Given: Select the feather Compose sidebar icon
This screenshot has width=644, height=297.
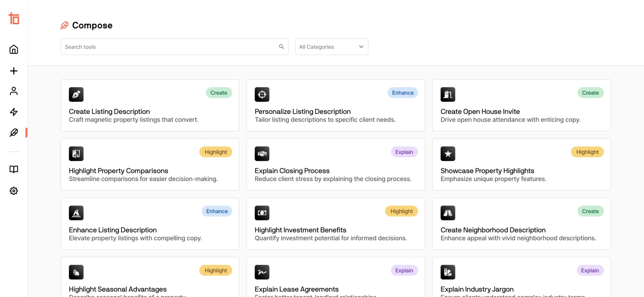Looking at the screenshot, I should click(14, 133).
